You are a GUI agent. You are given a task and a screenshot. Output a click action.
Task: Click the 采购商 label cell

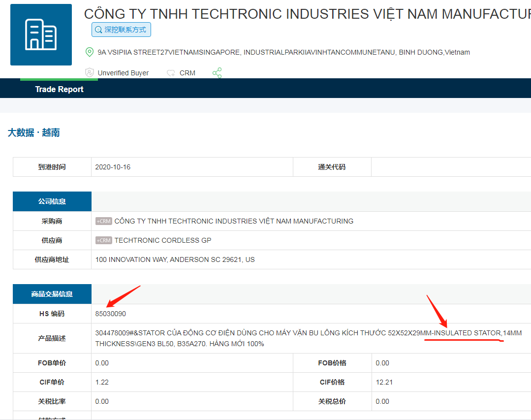tap(52, 221)
